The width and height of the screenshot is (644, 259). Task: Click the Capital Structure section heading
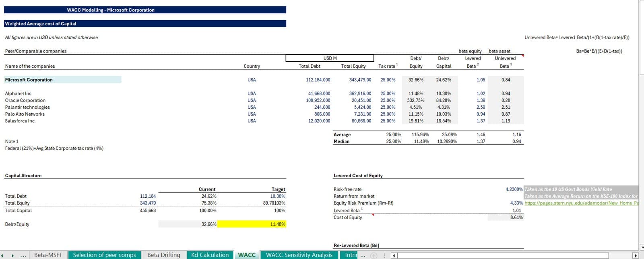tap(23, 176)
